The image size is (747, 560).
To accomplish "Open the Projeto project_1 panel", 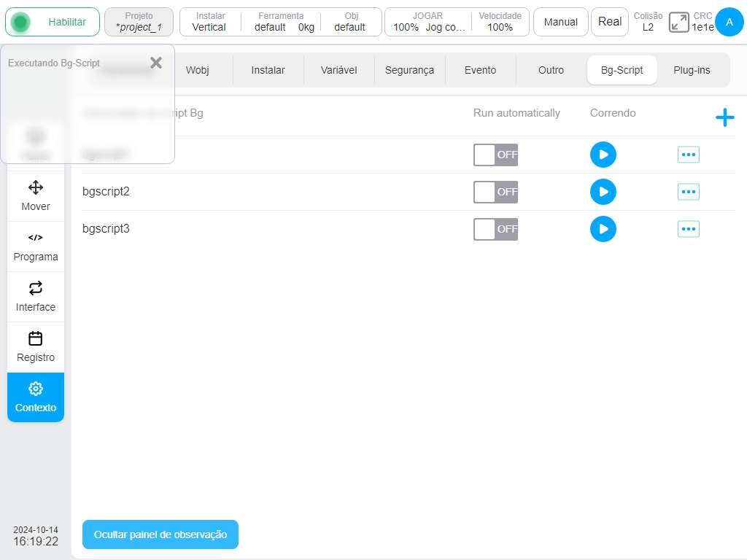I will pyautogui.click(x=139, y=22).
